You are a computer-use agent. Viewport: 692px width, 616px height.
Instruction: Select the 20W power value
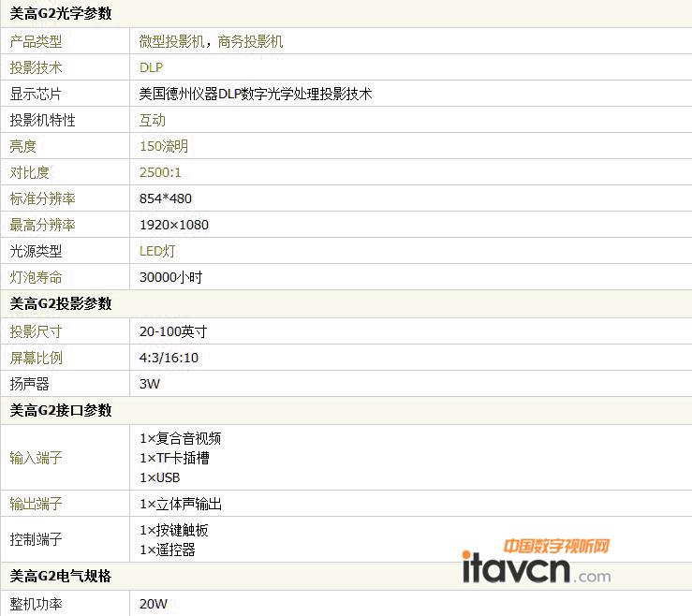point(154,604)
